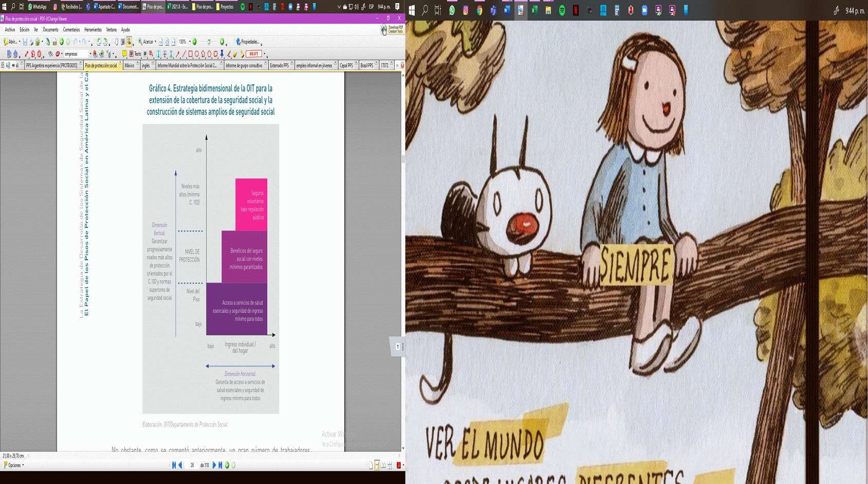
Task: Close the empleo informal en jóvenes tab
Action: click(x=336, y=63)
